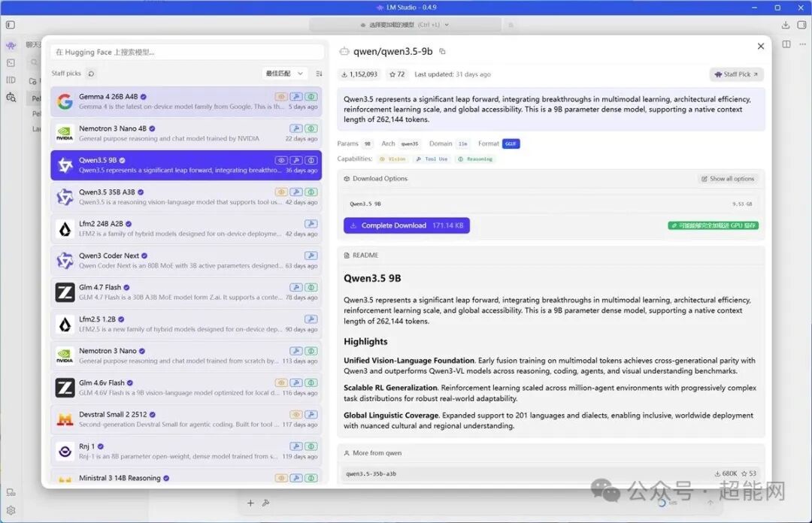Select Rnj 1 model

(186, 452)
